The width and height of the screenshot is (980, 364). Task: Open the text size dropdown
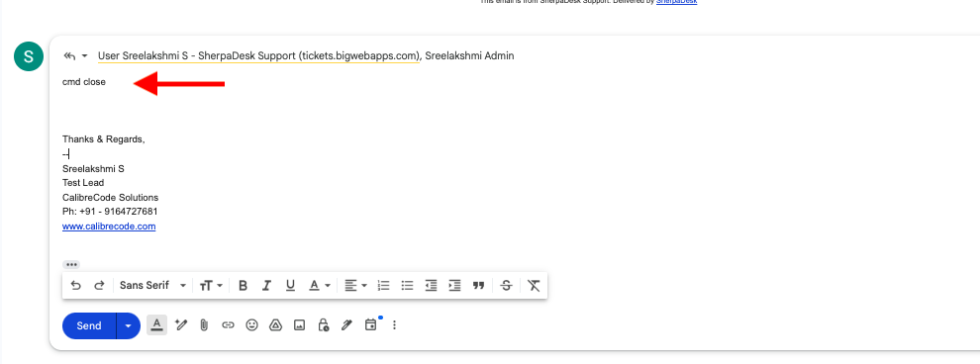pos(211,285)
